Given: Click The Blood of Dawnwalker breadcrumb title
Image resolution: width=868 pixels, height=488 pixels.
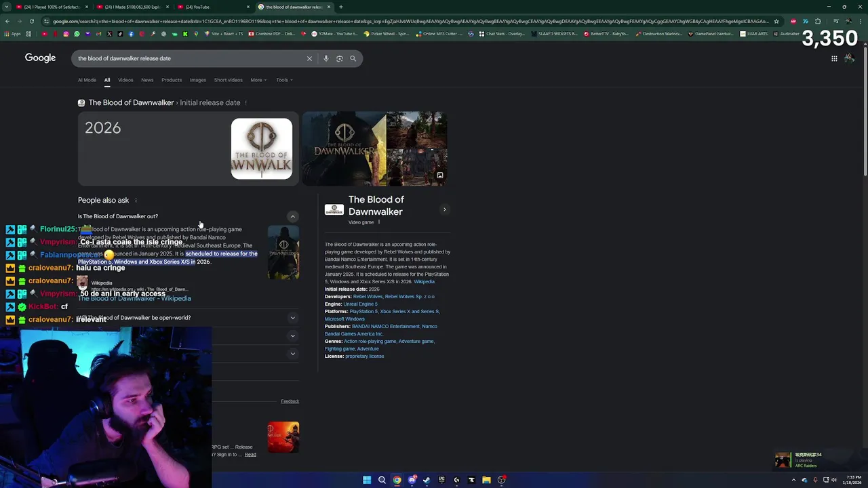Looking at the screenshot, I should [x=131, y=102].
